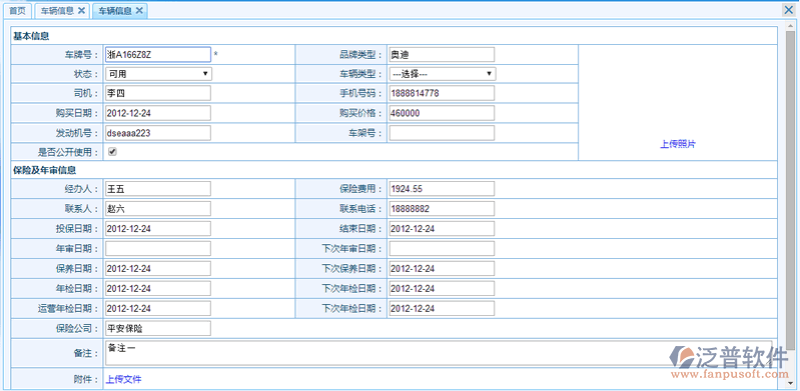Open the 车辆类型 dropdown
Screen dimensions: 800x391
[442, 74]
